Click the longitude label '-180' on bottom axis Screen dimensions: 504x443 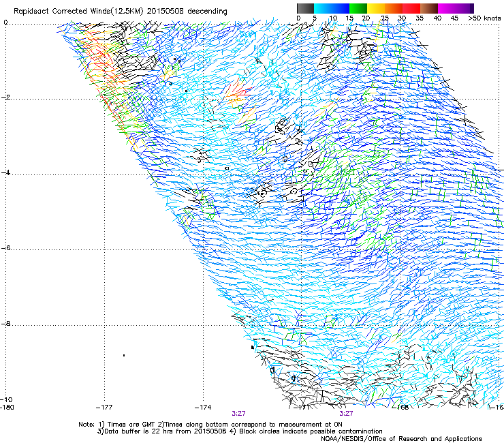[x=7, y=408]
